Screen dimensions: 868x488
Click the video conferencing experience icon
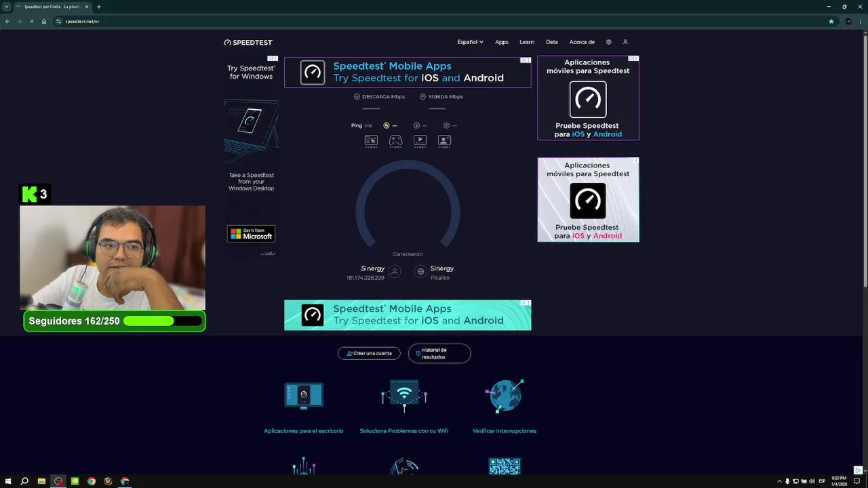[x=444, y=140]
